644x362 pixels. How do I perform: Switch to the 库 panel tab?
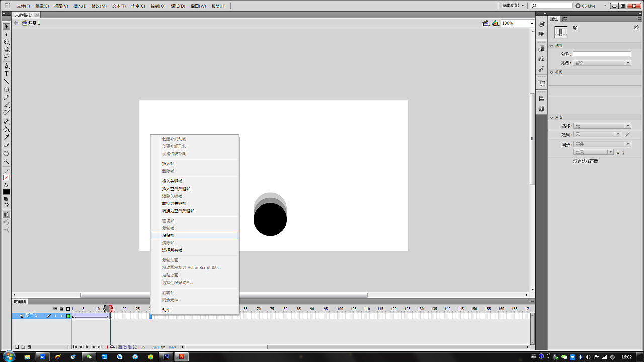[x=565, y=19]
